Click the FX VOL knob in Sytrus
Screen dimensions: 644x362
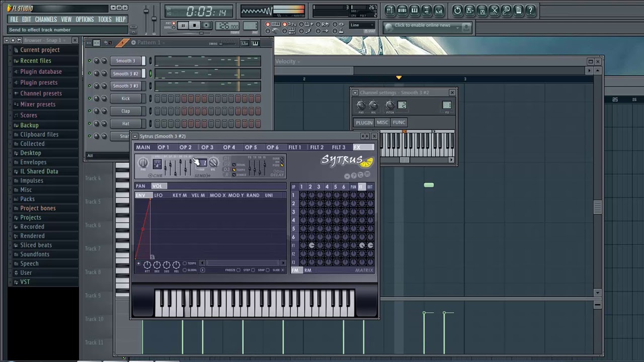pyautogui.click(x=213, y=162)
